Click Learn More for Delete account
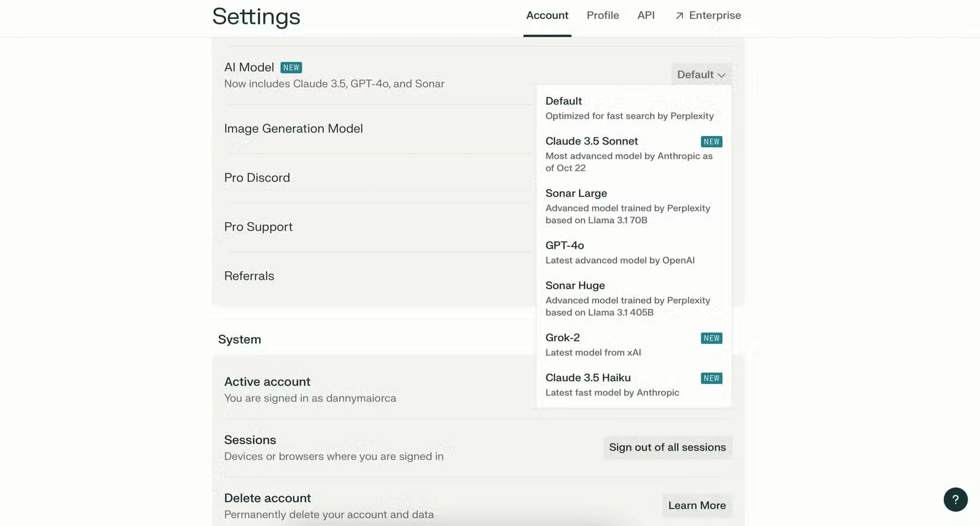The height and width of the screenshot is (526, 980). pyautogui.click(x=697, y=506)
